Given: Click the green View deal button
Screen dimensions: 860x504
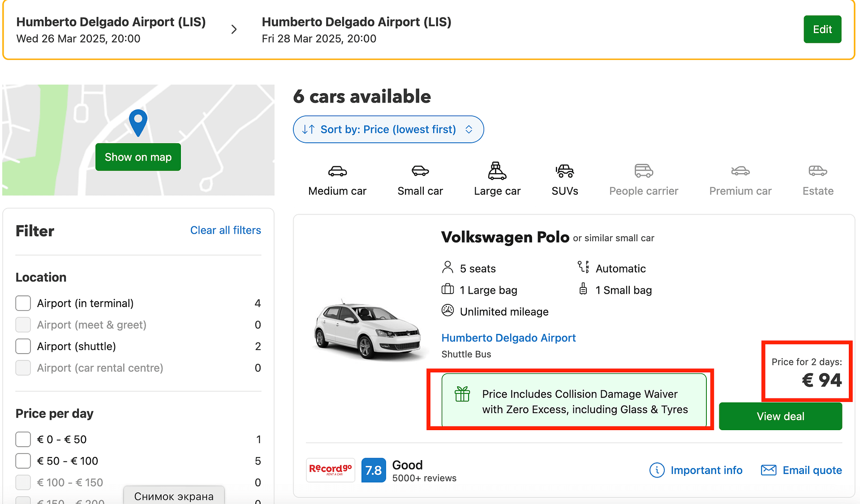Looking at the screenshot, I should pos(780,416).
